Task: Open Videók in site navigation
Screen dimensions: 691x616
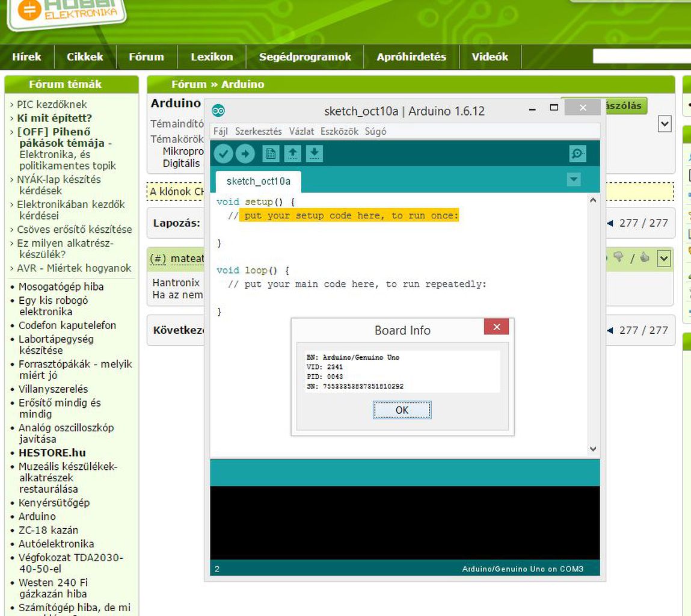Action: (x=490, y=57)
